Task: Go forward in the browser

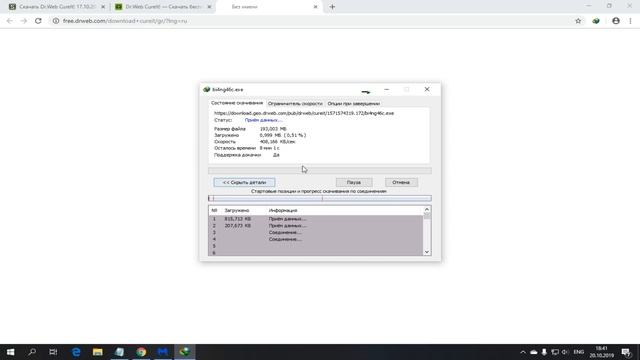Action: (24, 21)
